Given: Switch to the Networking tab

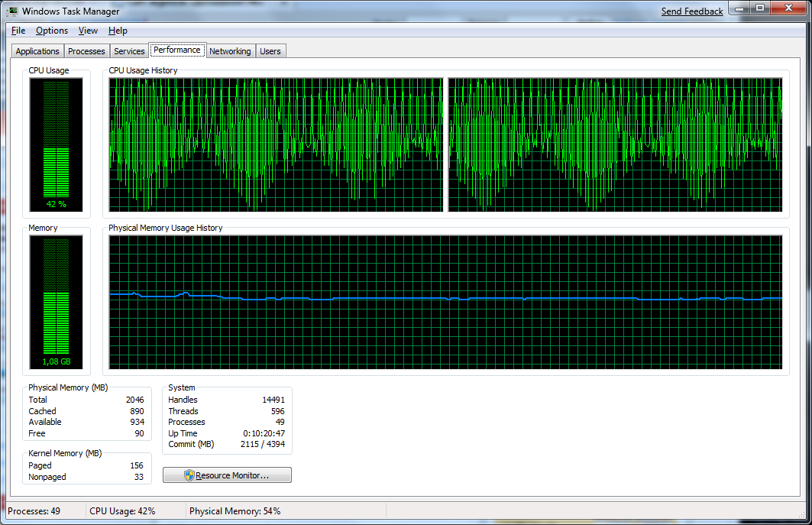Looking at the screenshot, I should [230, 51].
